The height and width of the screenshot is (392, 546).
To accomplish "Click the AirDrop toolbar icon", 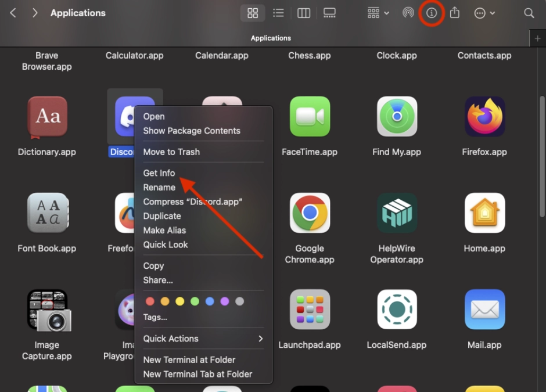I will [408, 13].
